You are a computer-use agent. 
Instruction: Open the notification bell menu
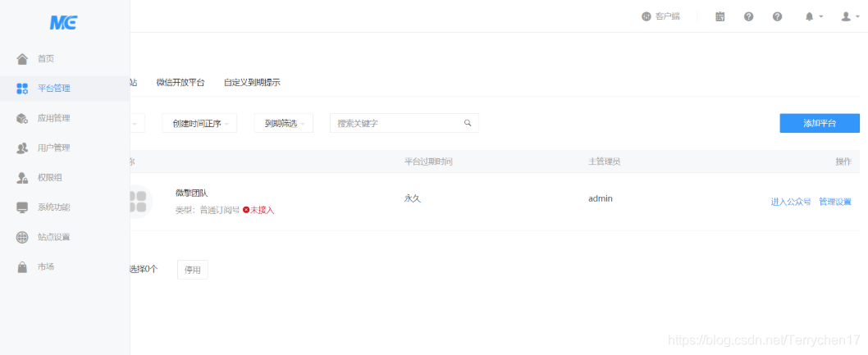click(813, 16)
